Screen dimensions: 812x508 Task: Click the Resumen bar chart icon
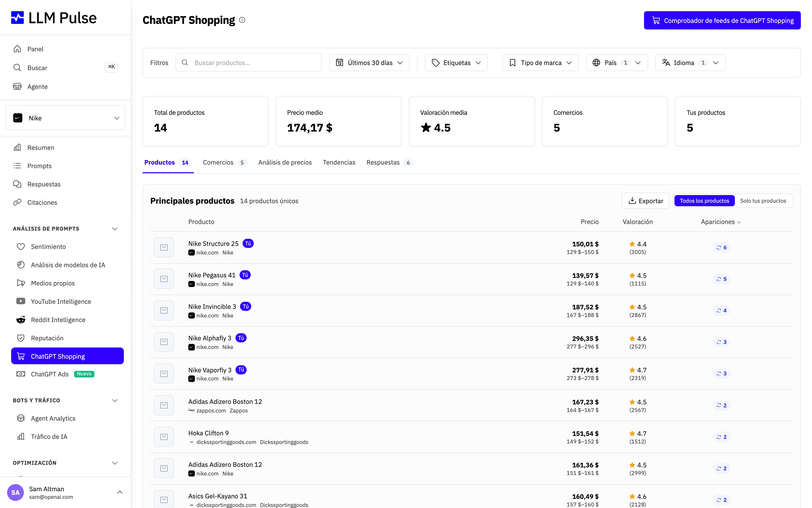click(x=18, y=148)
